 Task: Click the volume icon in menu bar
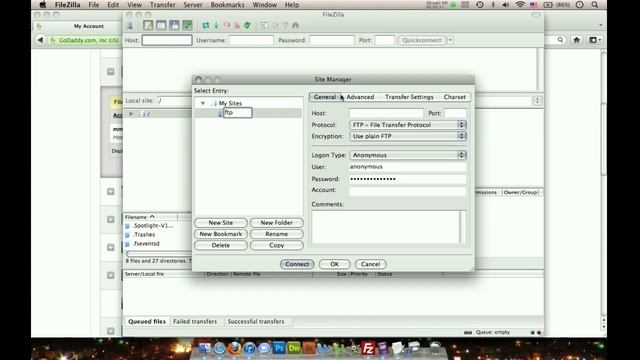coord(506,5)
